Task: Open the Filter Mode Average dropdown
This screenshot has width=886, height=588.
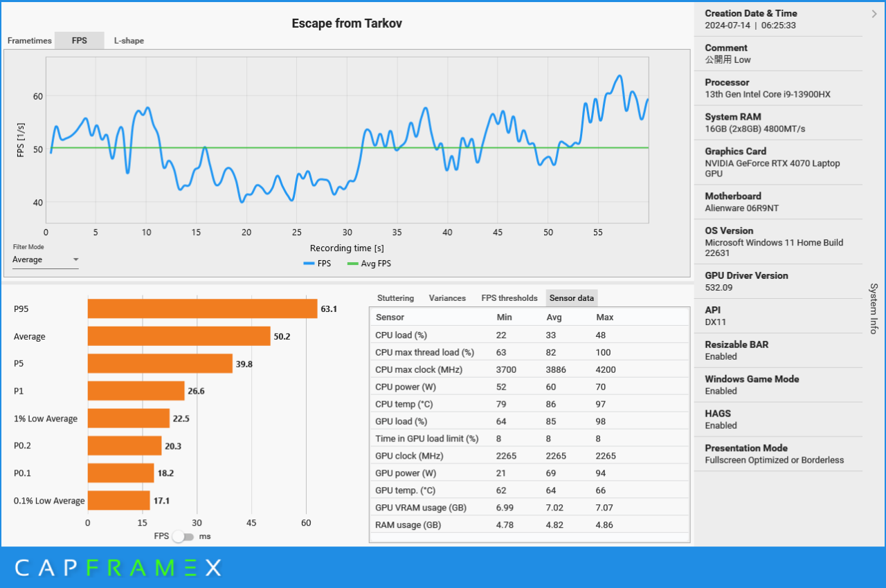Action: pos(46,260)
